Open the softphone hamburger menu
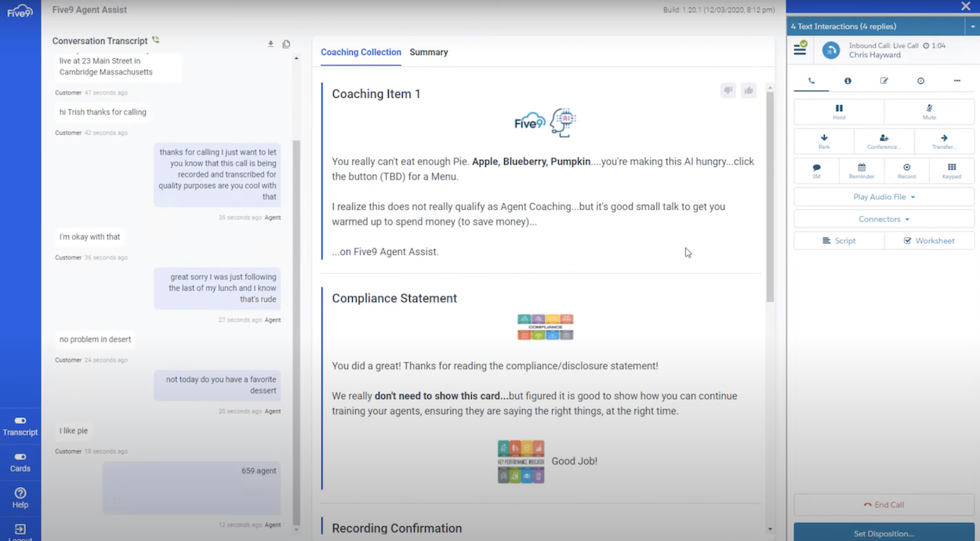Screen dimensions: 980x541 pos(800,49)
